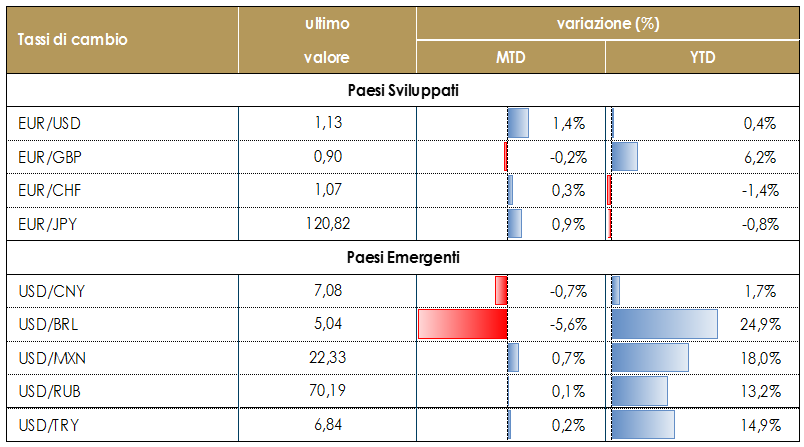Viewport: 804px width, 447px height.
Task: Click the EUR/CHF value 1,07
Action: (327, 190)
